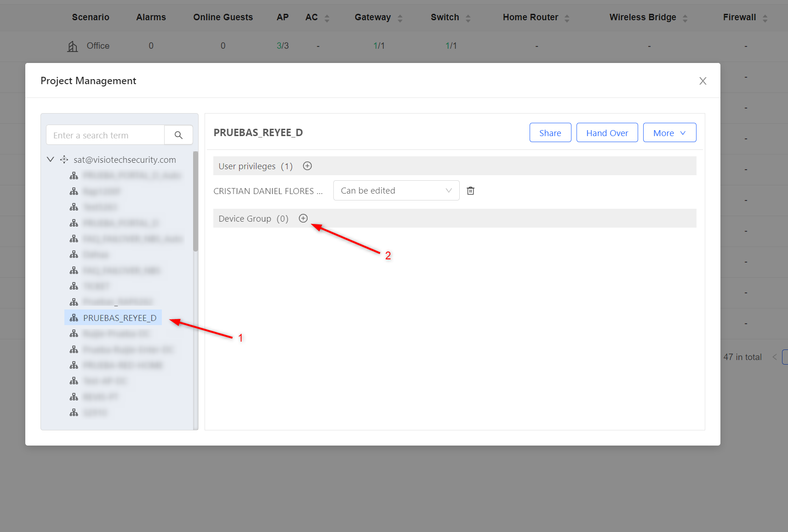Click the network icon beside PRUEBAS_REYEE_D
The width and height of the screenshot is (788, 532).
74,318
